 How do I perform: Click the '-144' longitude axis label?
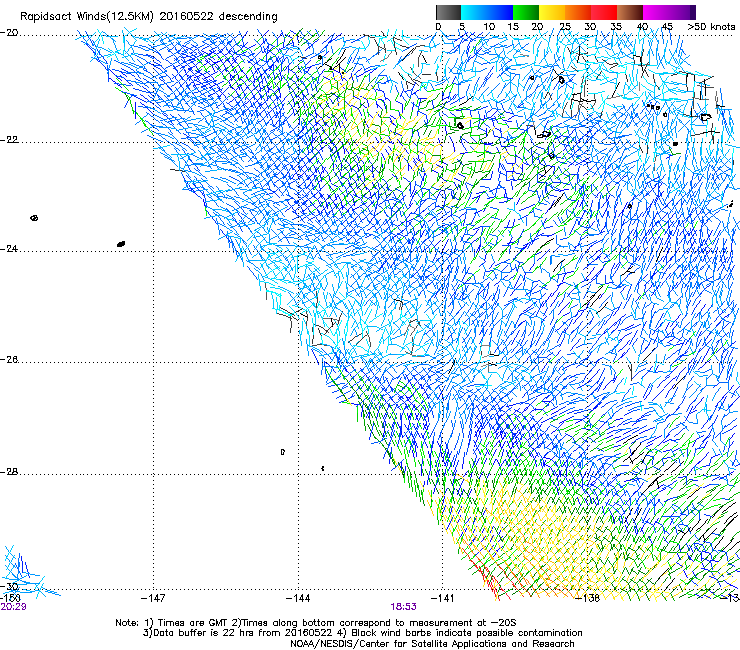[x=298, y=598]
